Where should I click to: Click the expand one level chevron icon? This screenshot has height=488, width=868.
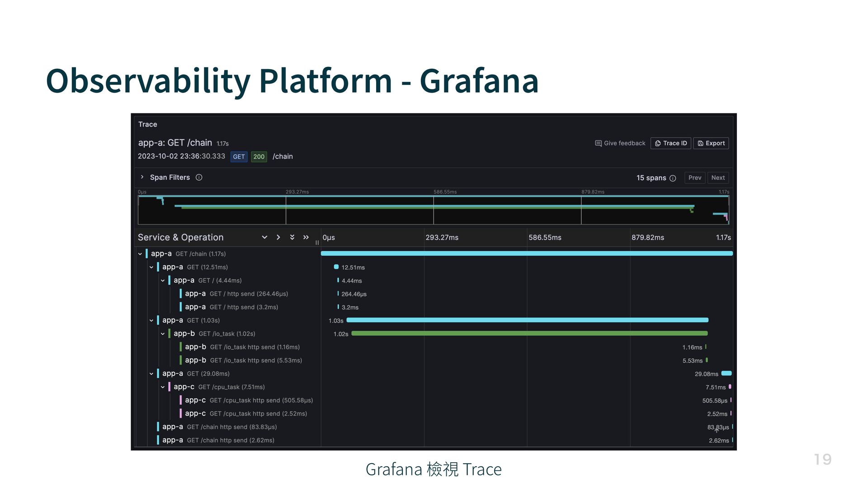point(264,237)
